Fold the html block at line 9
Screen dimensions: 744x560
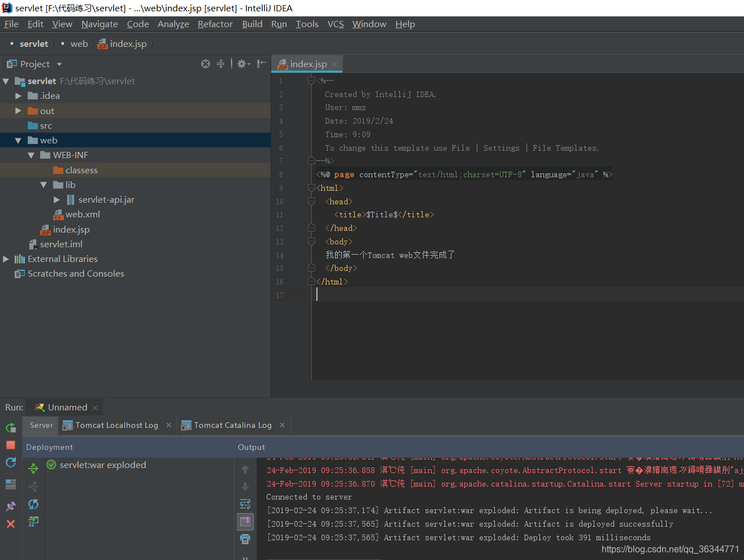click(311, 188)
